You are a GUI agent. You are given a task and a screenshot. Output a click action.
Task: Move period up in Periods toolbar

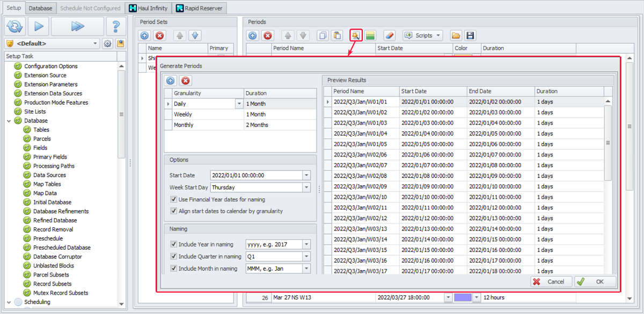pyautogui.click(x=288, y=35)
